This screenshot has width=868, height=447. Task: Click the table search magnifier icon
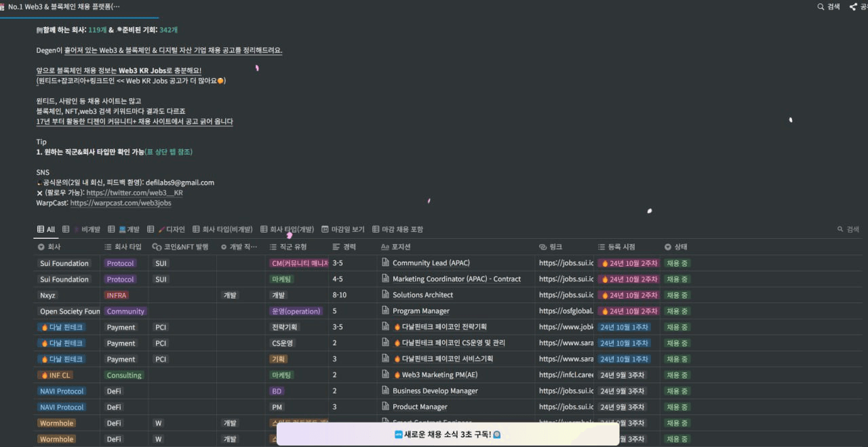pos(840,229)
